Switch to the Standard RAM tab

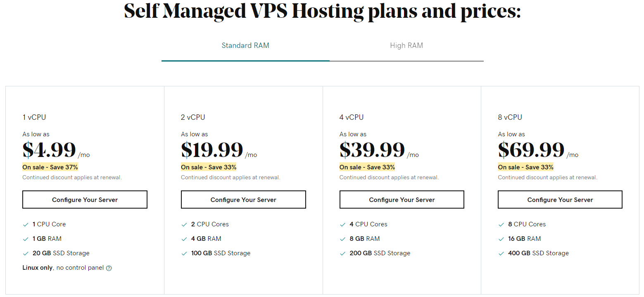245,46
